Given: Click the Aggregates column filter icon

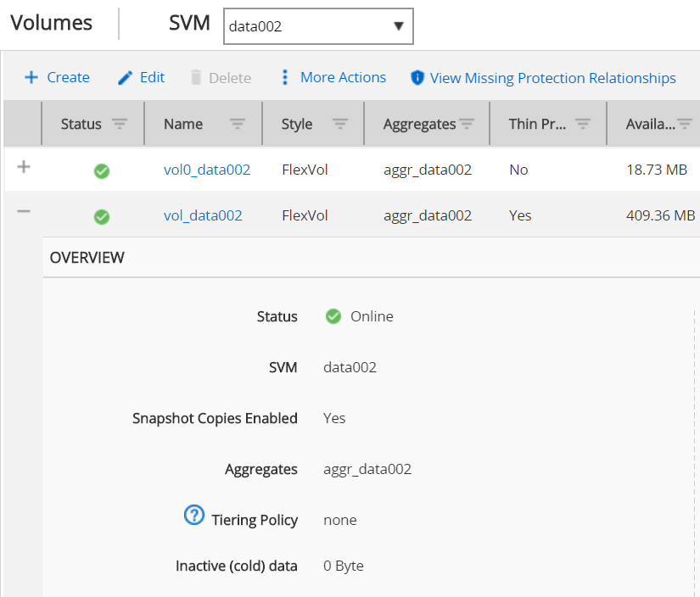Looking at the screenshot, I should pyautogui.click(x=466, y=125).
